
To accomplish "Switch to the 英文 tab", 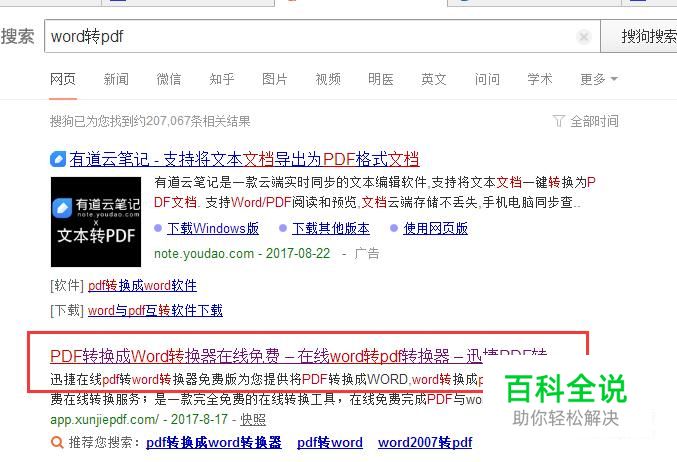I will tap(433, 79).
